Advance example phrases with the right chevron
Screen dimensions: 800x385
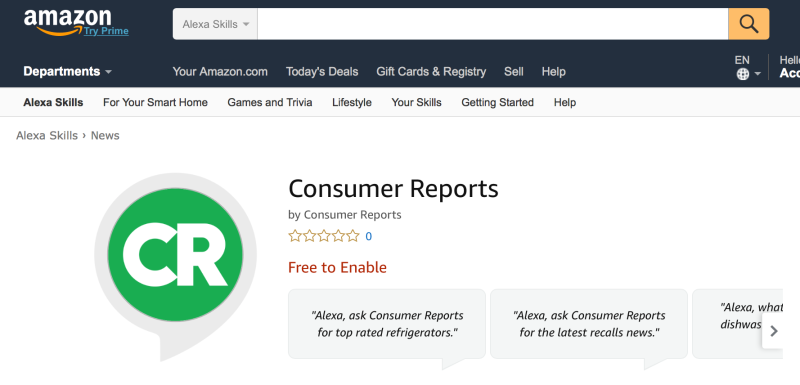coord(773,331)
